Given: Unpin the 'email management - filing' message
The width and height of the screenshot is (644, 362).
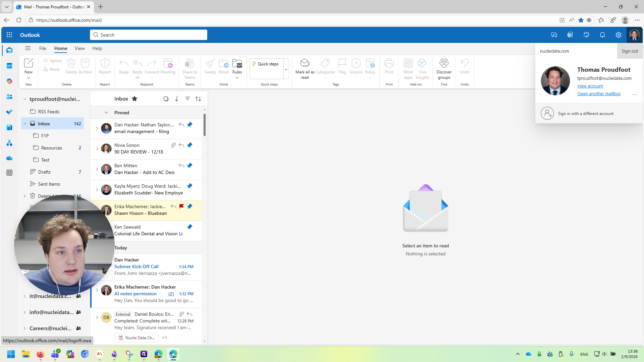Looking at the screenshot, I should coord(190,125).
